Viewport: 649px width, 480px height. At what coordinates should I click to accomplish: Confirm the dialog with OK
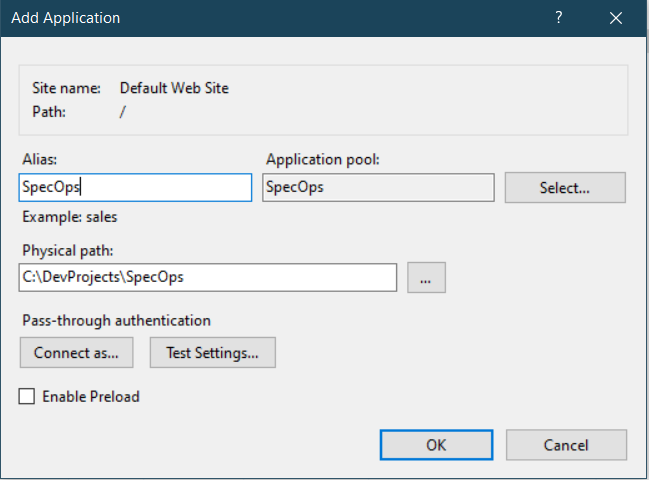click(x=436, y=445)
